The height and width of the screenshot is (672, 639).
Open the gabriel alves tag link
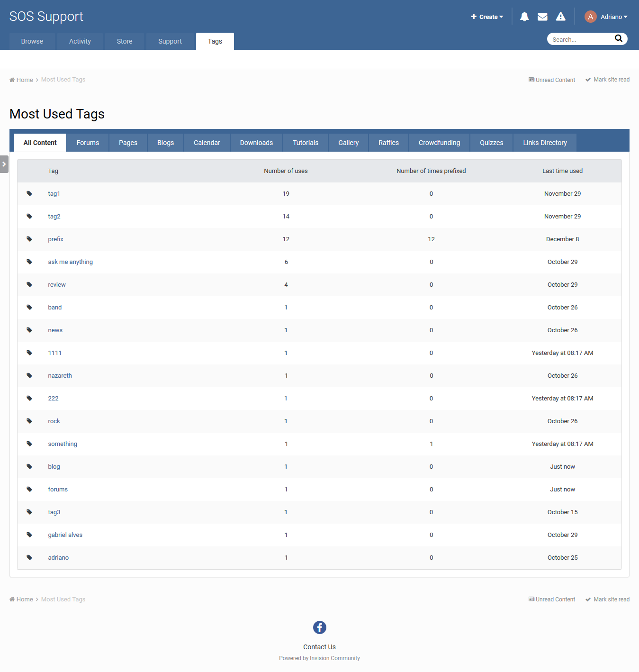pos(65,535)
